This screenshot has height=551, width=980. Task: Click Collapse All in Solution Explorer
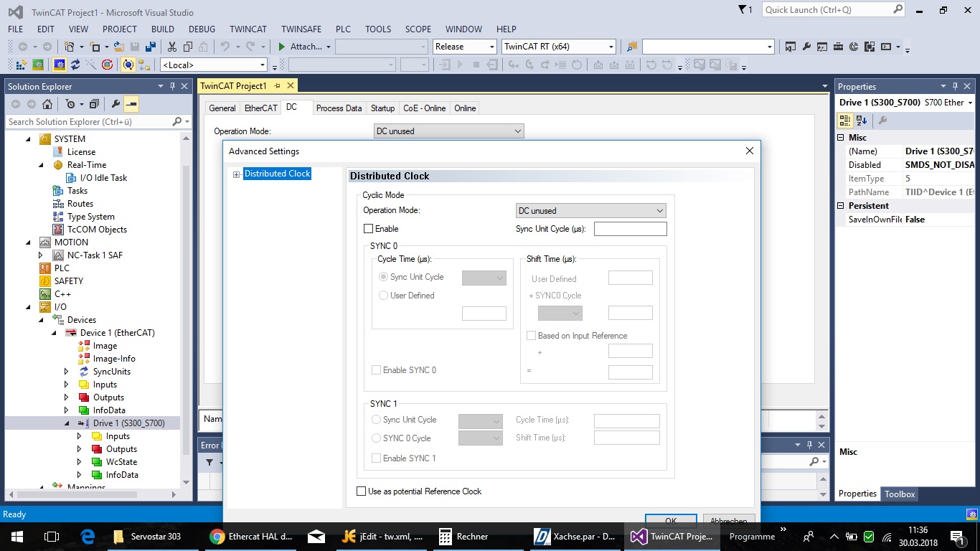click(94, 104)
